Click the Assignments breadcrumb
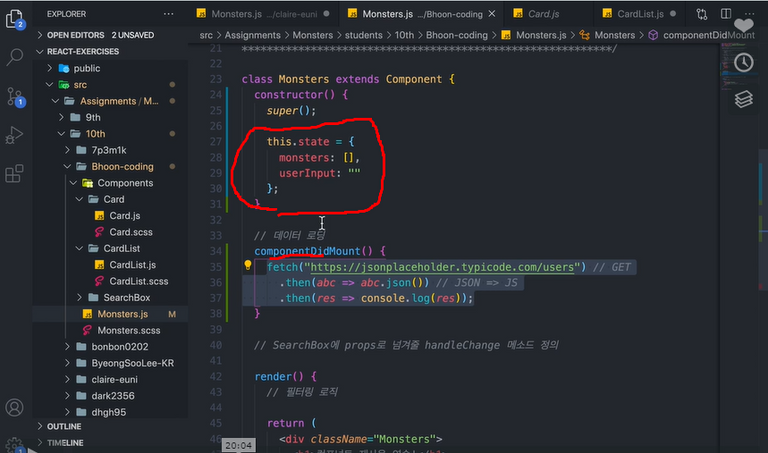The width and height of the screenshot is (768, 453). (x=253, y=35)
